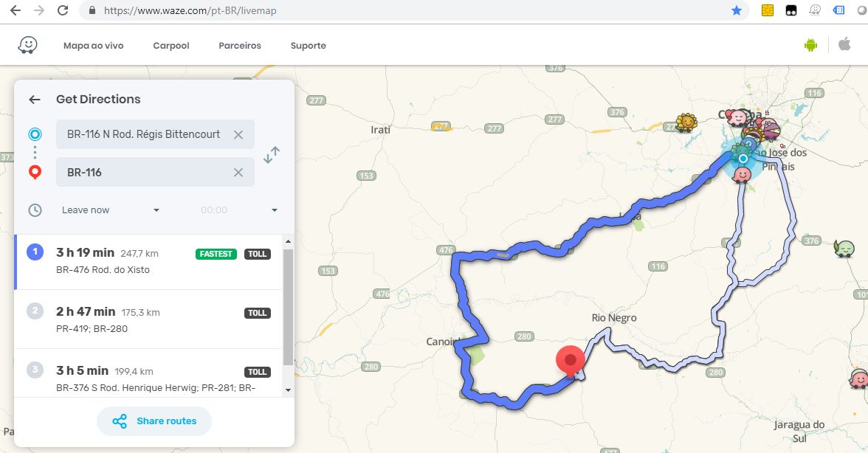The image size is (868, 453).
Task: Open Parceiros menu item
Action: pyautogui.click(x=240, y=45)
